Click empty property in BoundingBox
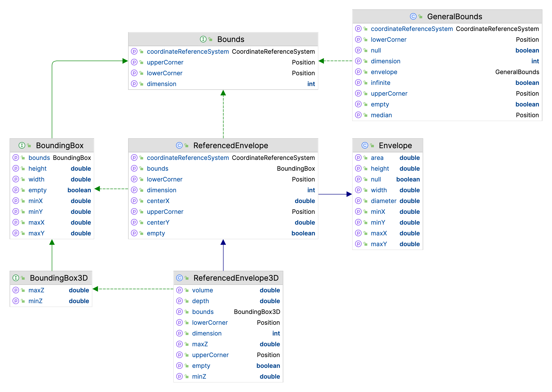Screen dimensions: 552x392 coord(38,190)
